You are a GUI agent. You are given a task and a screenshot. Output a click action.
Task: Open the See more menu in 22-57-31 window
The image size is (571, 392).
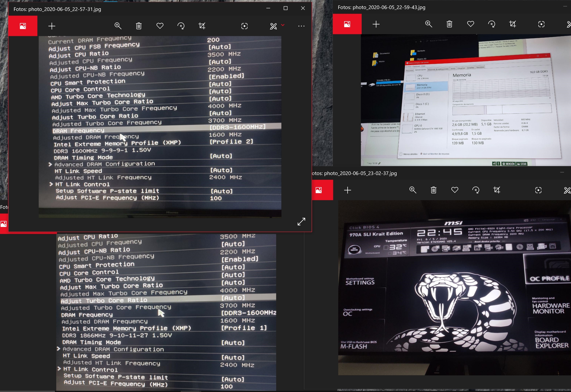coord(301,26)
